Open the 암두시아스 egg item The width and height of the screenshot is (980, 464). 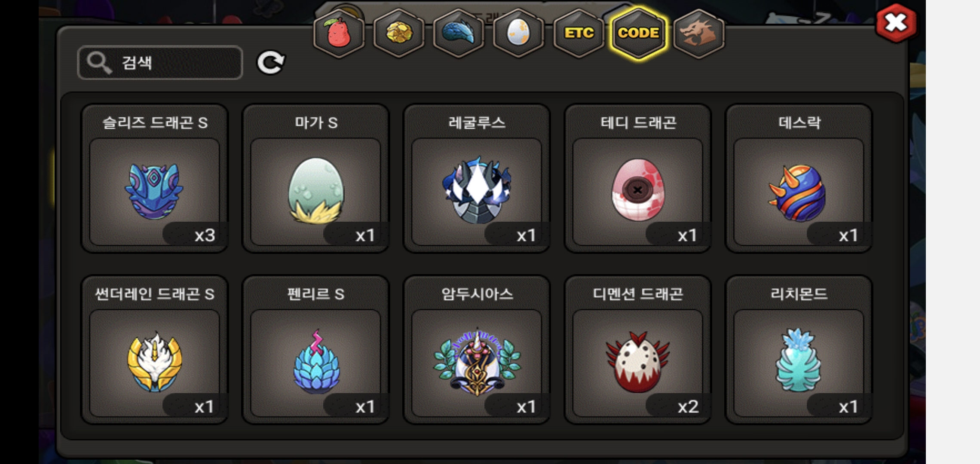477,350
